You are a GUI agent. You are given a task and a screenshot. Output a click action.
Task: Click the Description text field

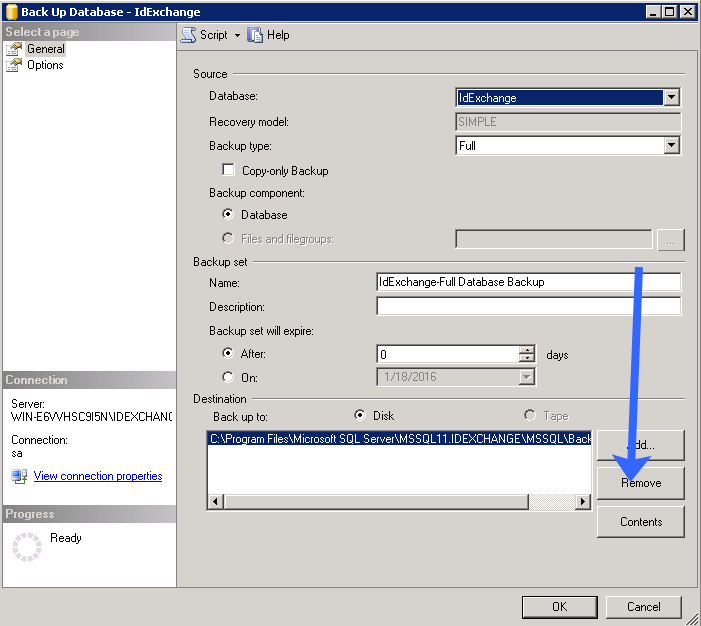[528, 306]
